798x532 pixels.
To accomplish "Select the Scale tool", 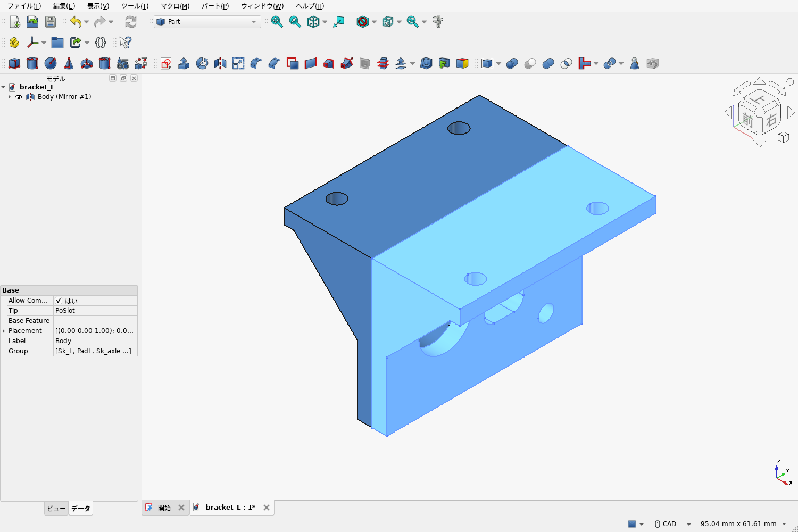I will pos(238,64).
